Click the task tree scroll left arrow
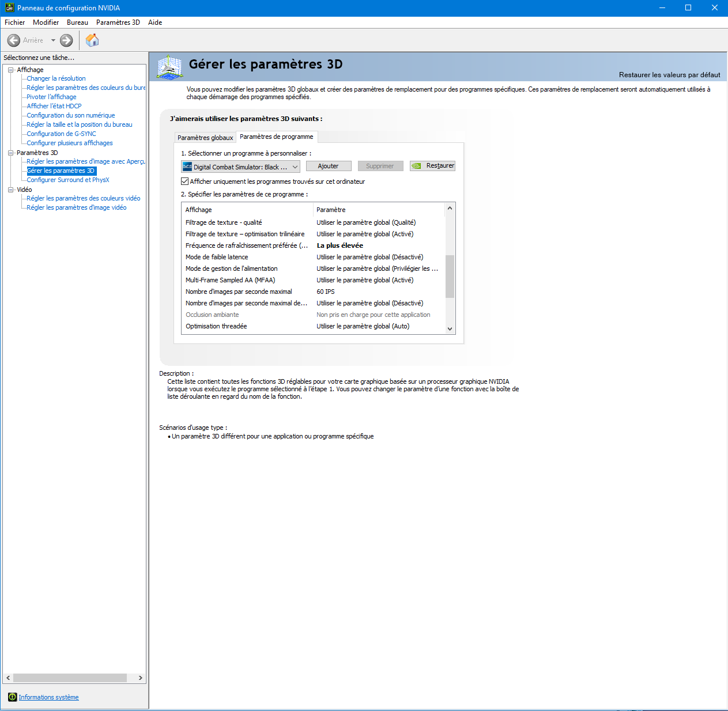Viewport: 728px width, 711px height. pos(8,678)
